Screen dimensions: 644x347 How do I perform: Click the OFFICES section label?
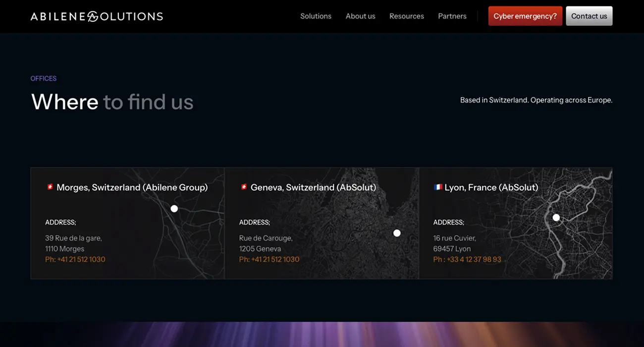[44, 78]
